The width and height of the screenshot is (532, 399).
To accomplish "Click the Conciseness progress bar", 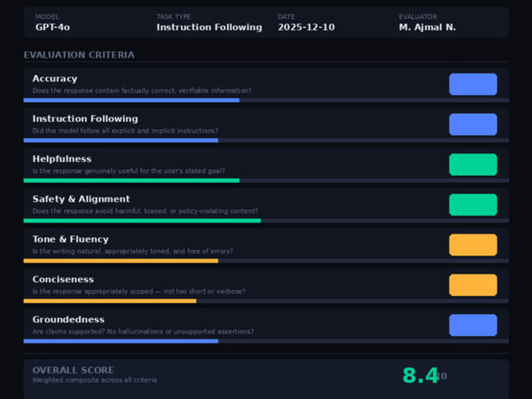I will click(266, 301).
